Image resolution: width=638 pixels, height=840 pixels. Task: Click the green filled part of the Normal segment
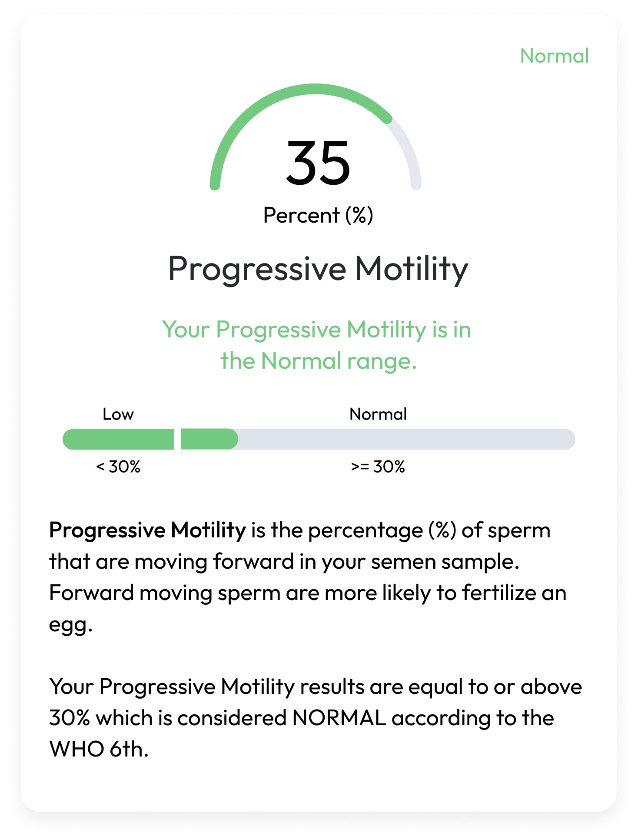(209, 440)
